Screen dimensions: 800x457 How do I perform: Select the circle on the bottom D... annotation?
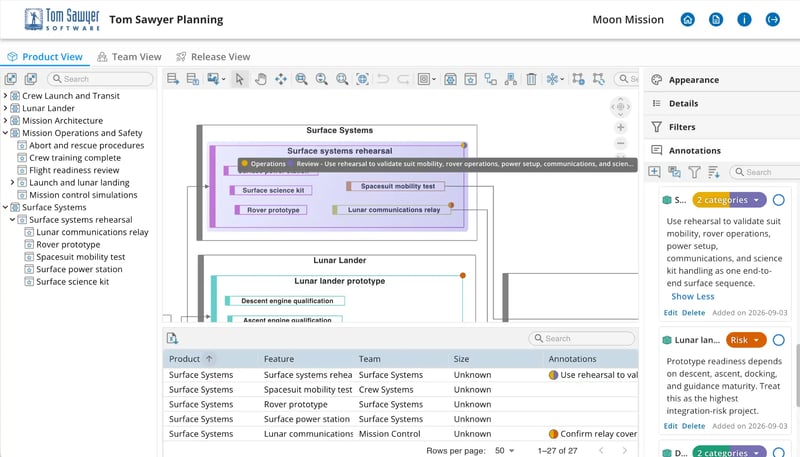coord(779,452)
